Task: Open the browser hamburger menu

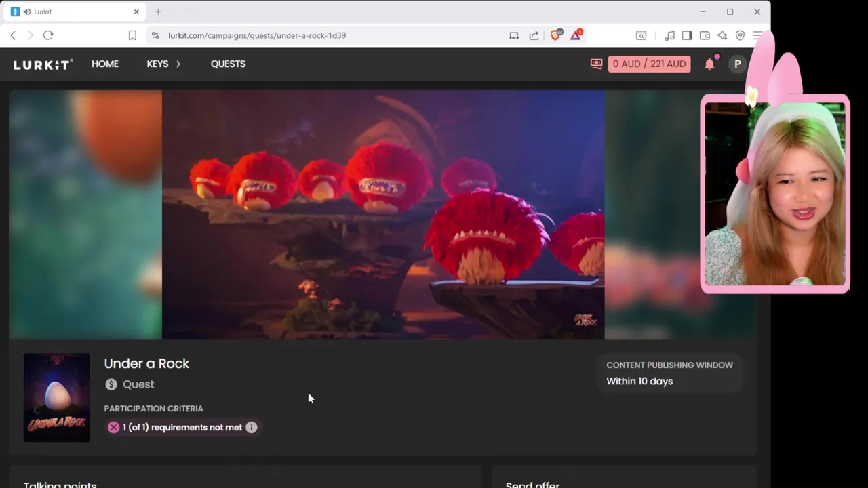Action: [757, 35]
